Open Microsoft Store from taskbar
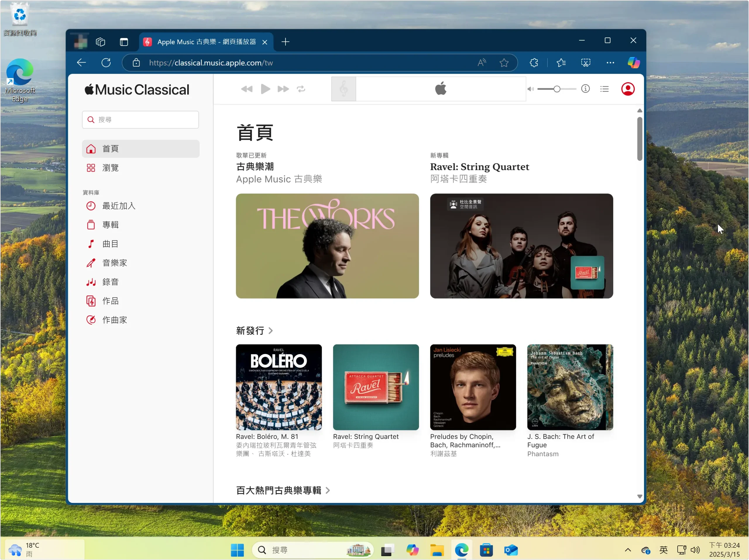Viewport: 749px width, 560px height. [486, 550]
